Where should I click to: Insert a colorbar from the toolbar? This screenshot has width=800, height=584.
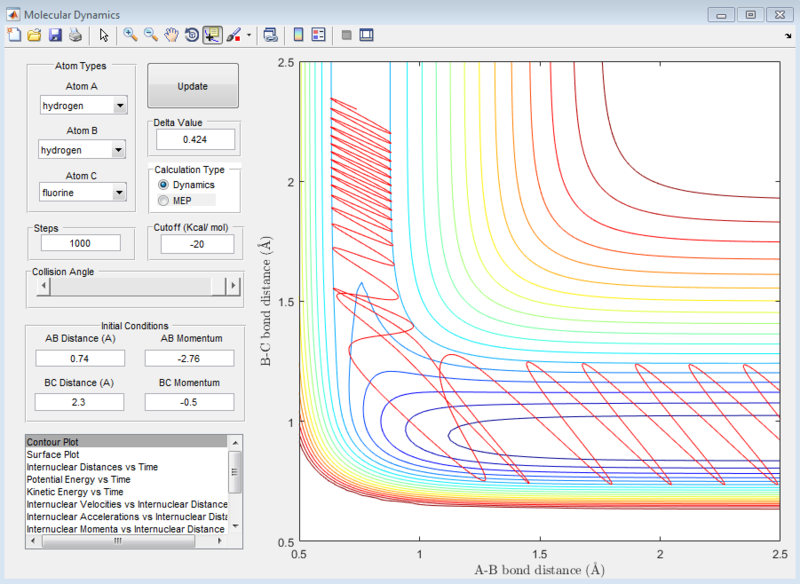click(x=297, y=35)
